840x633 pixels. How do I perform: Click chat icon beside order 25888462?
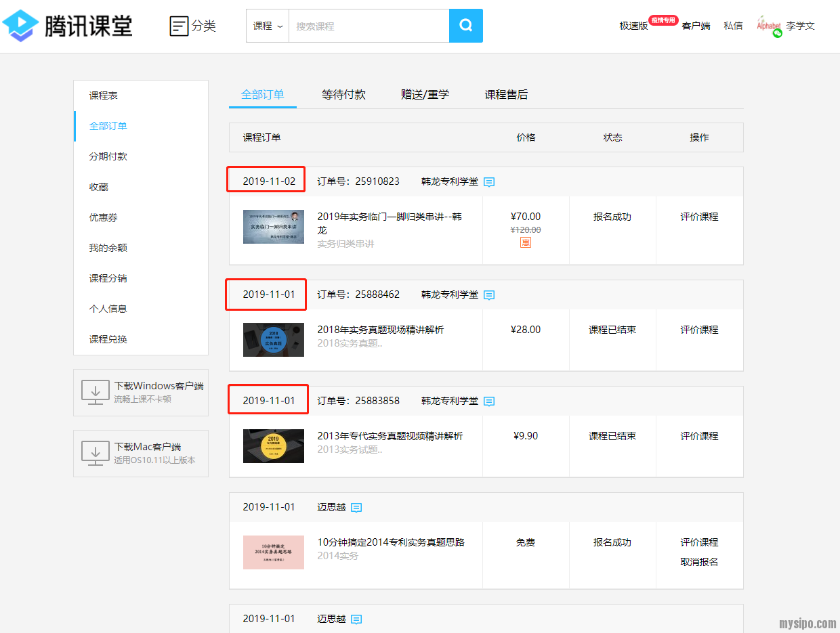(x=489, y=295)
